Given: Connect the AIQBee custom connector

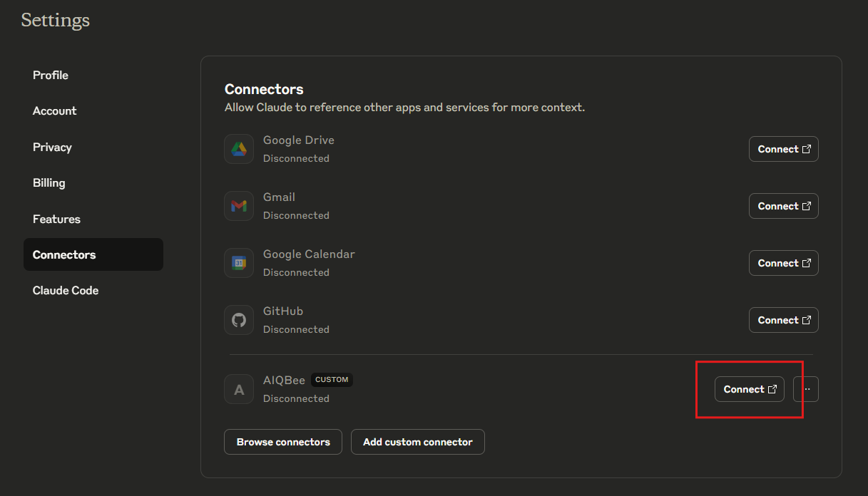Looking at the screenshot, I should pyautogui.click(x=749, y=389).
